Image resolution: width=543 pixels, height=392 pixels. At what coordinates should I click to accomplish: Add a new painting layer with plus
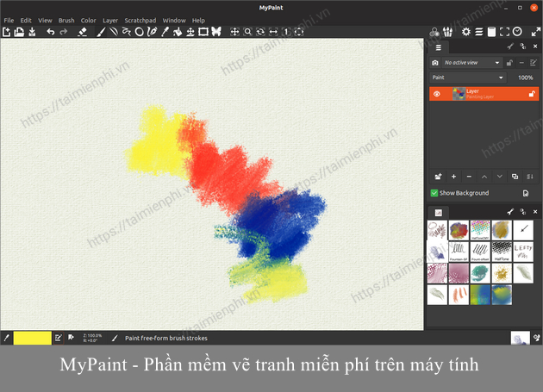[453, 177]
